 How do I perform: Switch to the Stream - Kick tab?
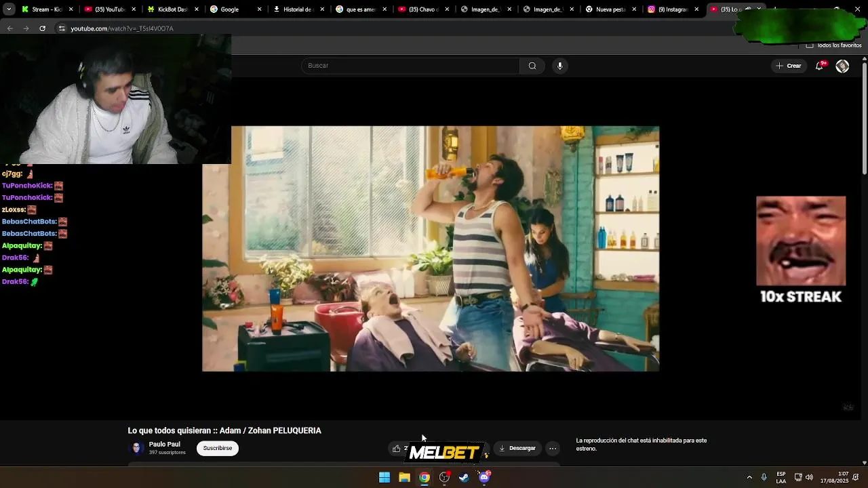click(x=46, y=9)
